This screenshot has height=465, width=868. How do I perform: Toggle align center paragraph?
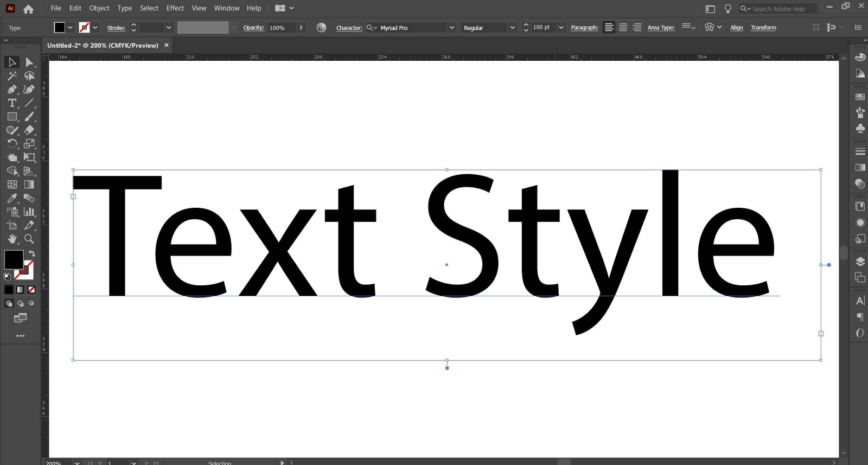[x=623, y=28]
